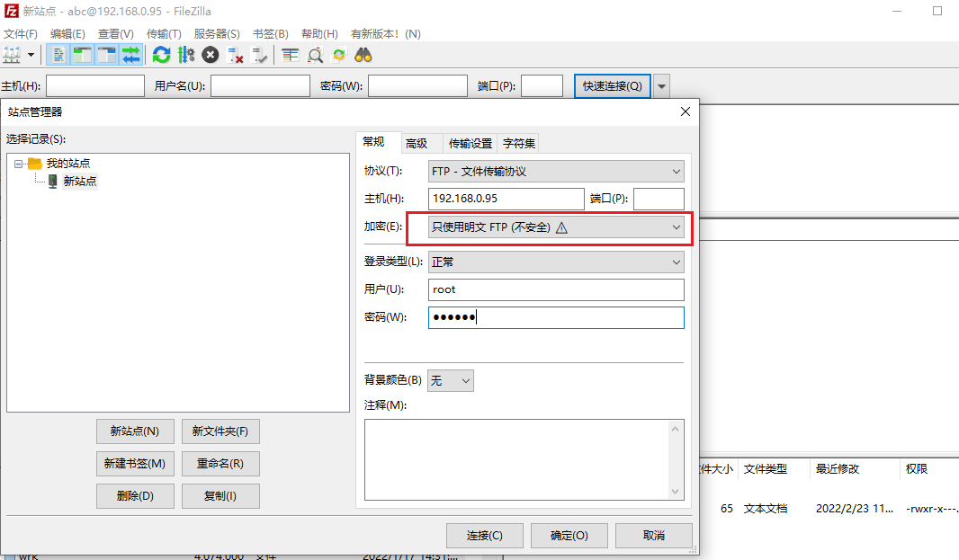
Task: Click the 快速连接(Q) button
Action: tap(613, 85)
